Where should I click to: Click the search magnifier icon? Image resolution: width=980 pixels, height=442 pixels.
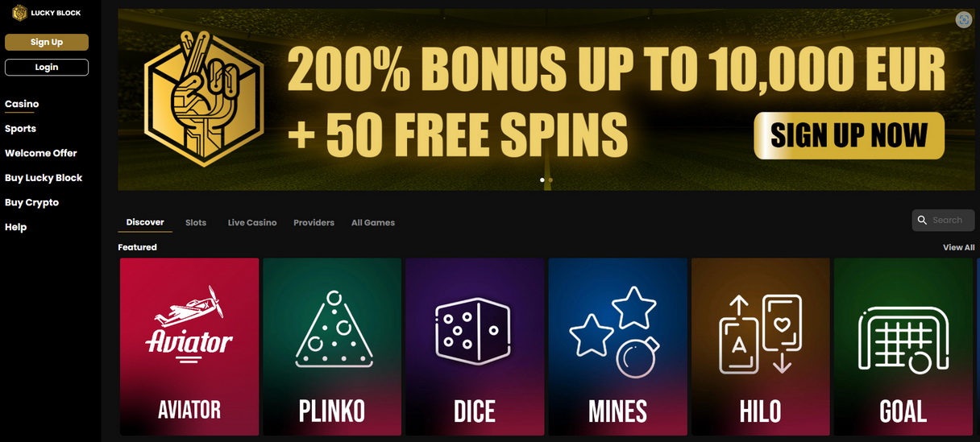point(923,220)
